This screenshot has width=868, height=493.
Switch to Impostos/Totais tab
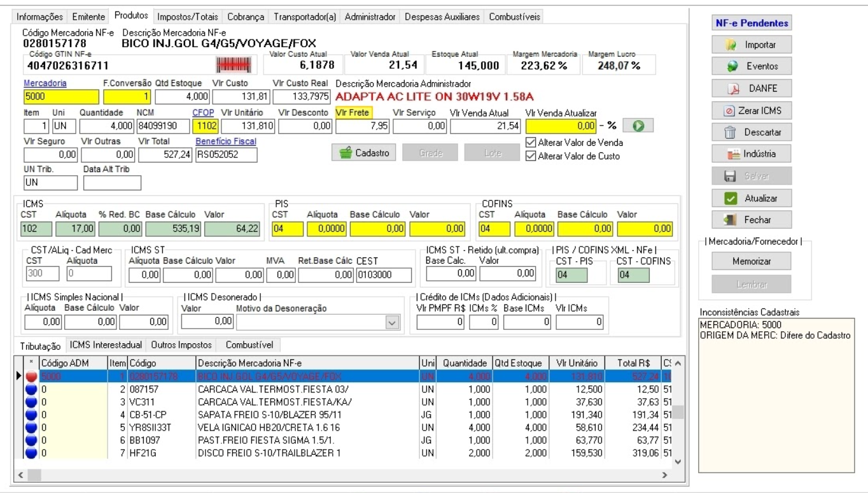(x=188, y=17)
